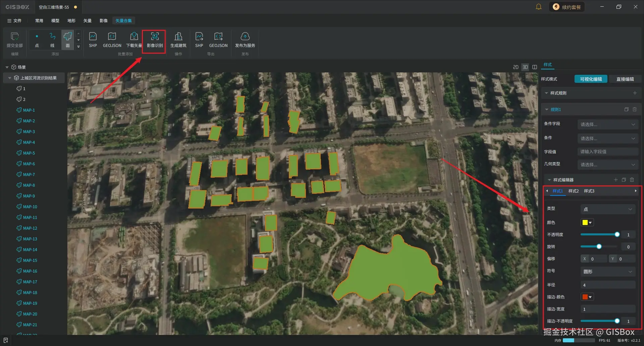Screen dimensions: 644x346
Task: Toggle split-screen view icon
Action: 535,67
